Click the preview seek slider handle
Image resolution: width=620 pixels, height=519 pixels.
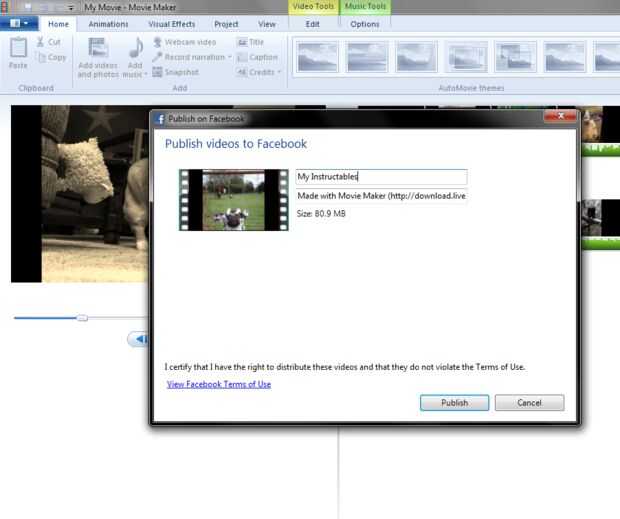pos(82,318)
